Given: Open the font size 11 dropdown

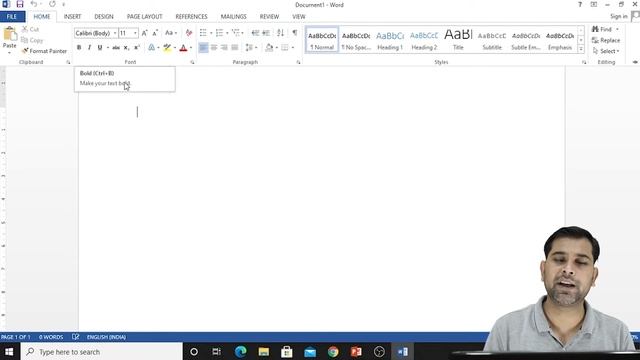Looking at the screenshot, I should tap(135, 33).
